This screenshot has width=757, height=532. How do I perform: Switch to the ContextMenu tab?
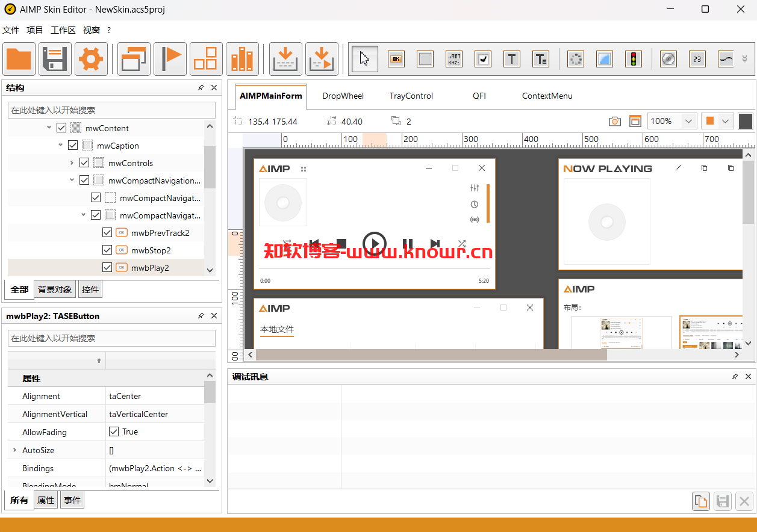tap(547, 96)
